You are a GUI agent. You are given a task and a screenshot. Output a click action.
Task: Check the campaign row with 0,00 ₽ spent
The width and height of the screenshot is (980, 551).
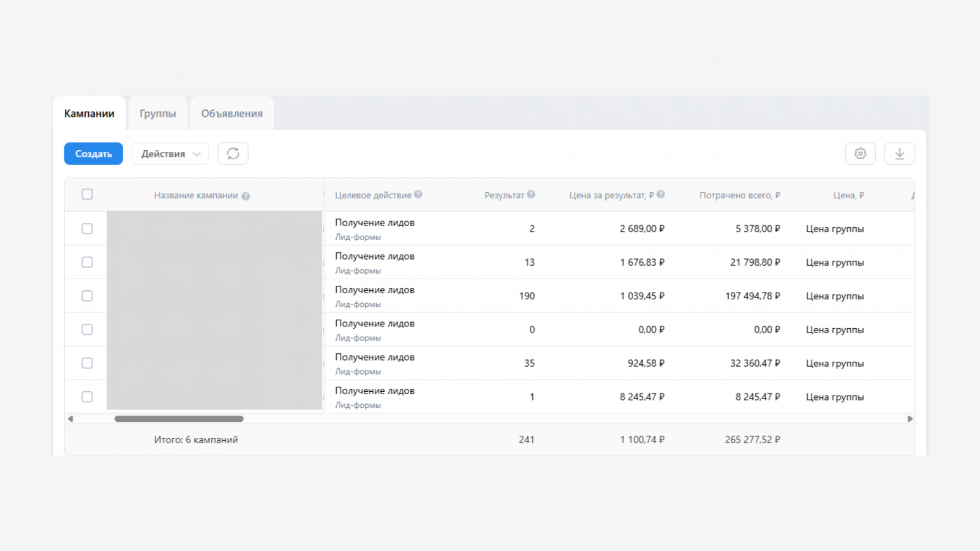[87, 329]
